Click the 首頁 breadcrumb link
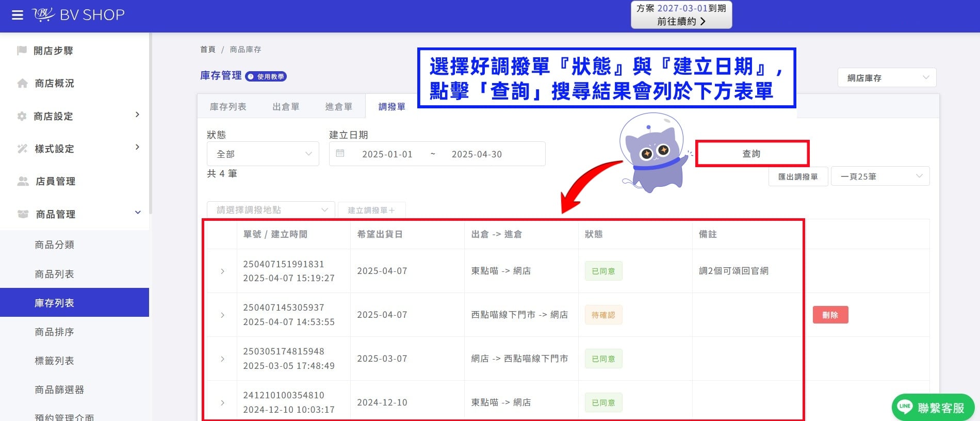Viewport: 980px width, 421px height. coord(208,50)
